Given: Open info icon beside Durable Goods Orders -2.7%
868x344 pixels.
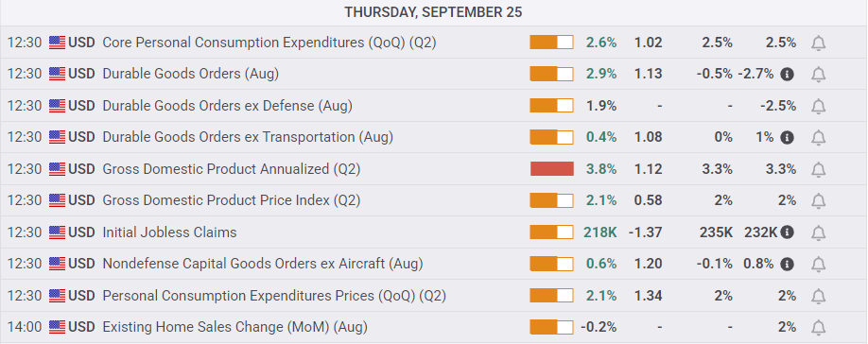Looking at the screenshot, I should pyautogui.click(x=788, y=74).
